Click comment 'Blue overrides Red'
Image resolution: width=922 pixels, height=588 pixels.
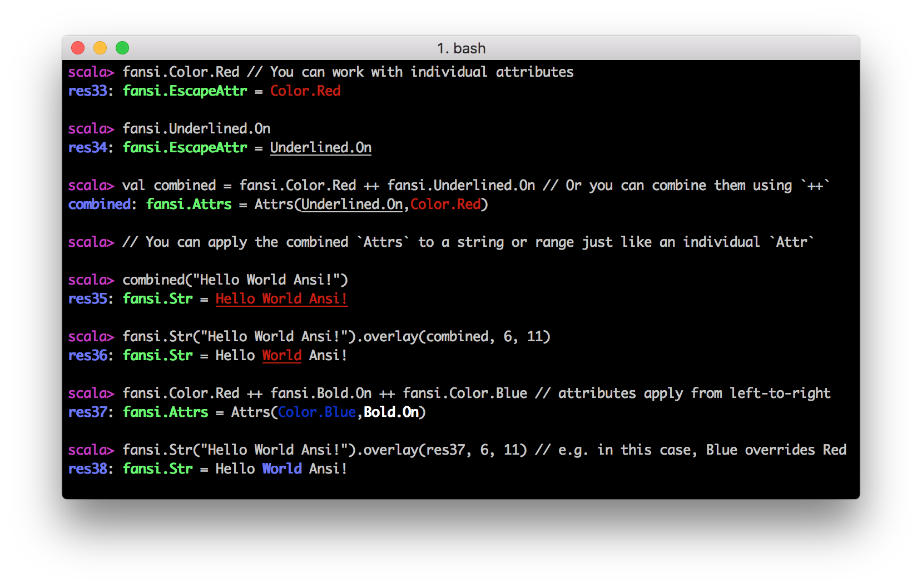[x=776, y=450]
